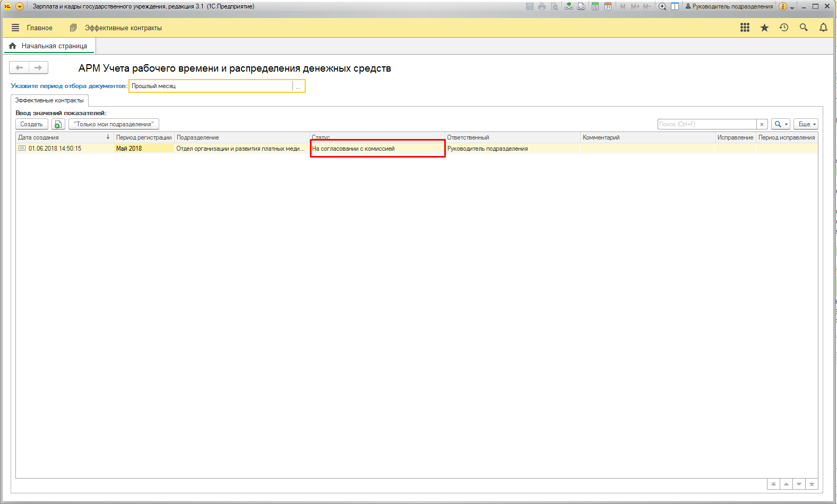This screenshot has width=837, height=504.
Task: Open Favorites star icon
Action: tap(764, 28)
